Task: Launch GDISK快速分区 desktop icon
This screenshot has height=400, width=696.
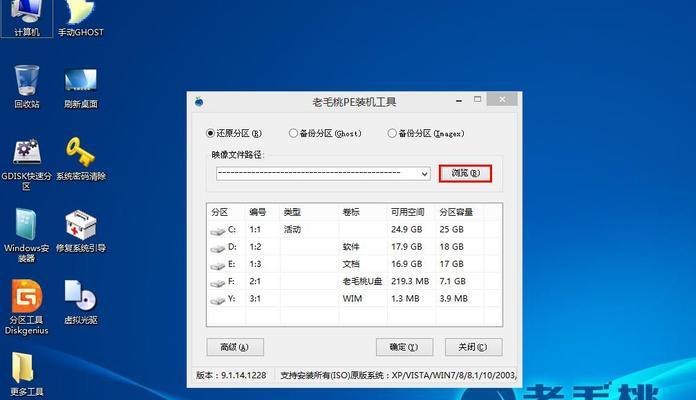Action: 27,163
